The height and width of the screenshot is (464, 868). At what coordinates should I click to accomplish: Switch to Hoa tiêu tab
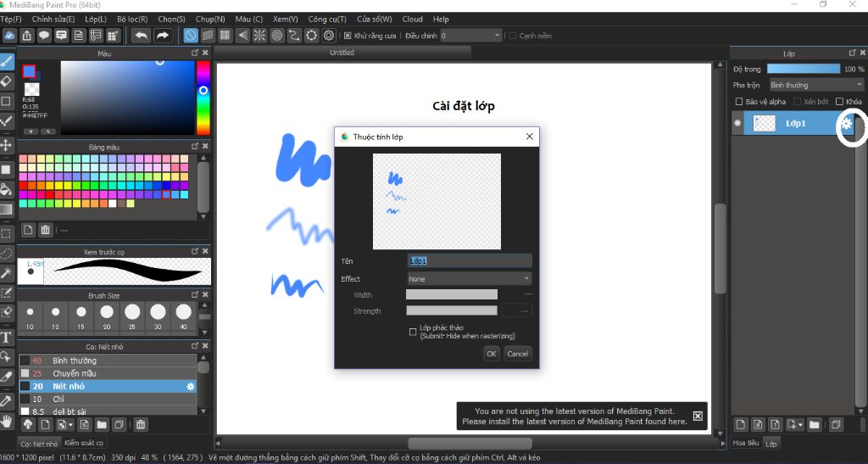point(746,443)
